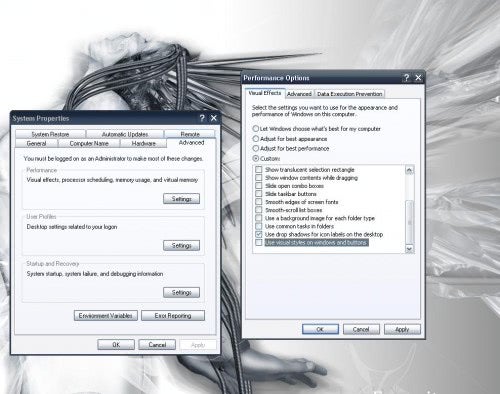
Task: Select Advanced tab in System Properties
Action: (x=191, y=143)
